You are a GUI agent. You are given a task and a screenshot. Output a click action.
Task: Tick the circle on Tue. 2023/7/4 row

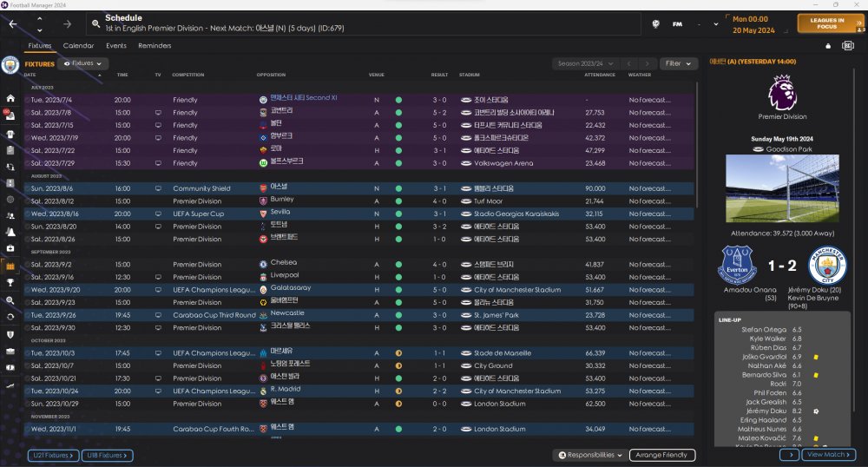(x=27, y=100)
